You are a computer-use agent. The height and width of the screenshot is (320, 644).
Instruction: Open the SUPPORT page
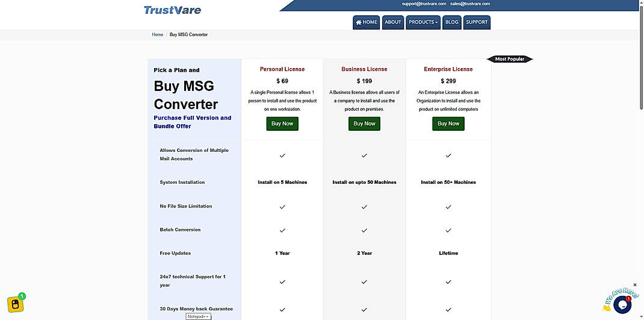477,22
